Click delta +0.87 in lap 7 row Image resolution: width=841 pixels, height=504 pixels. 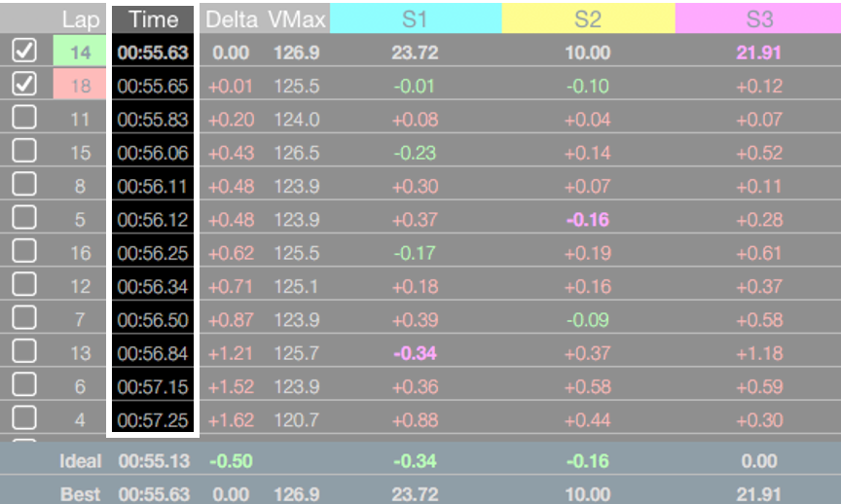click(231, 319)
